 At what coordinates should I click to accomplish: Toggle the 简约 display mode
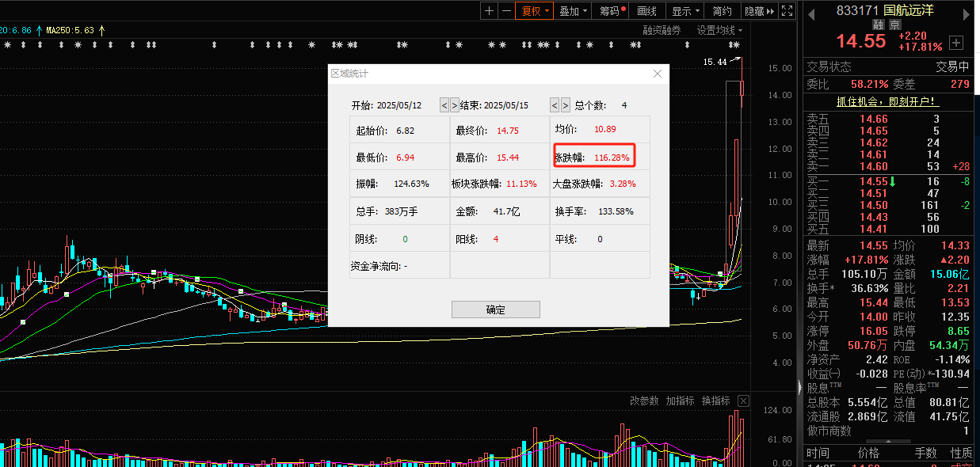tap(722, 11)
